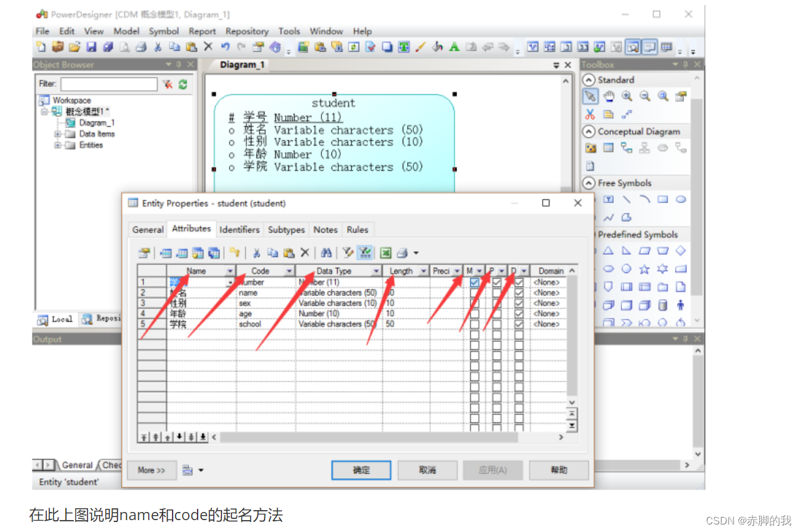This screenshot has width=801, height=532.
Task: Select the Package tool in Conceptual Diagram
Action: click(590, 148)
